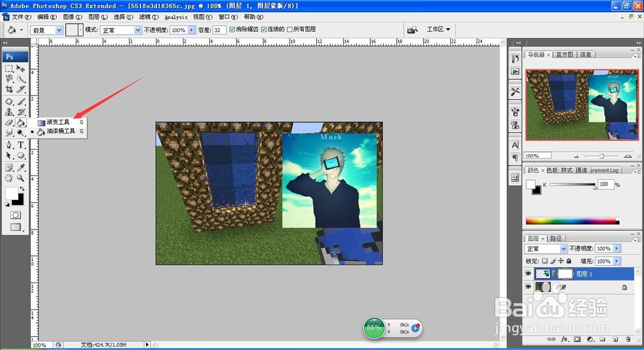Select the Eraser tool

pyautogui.click(x=9, y=122)
